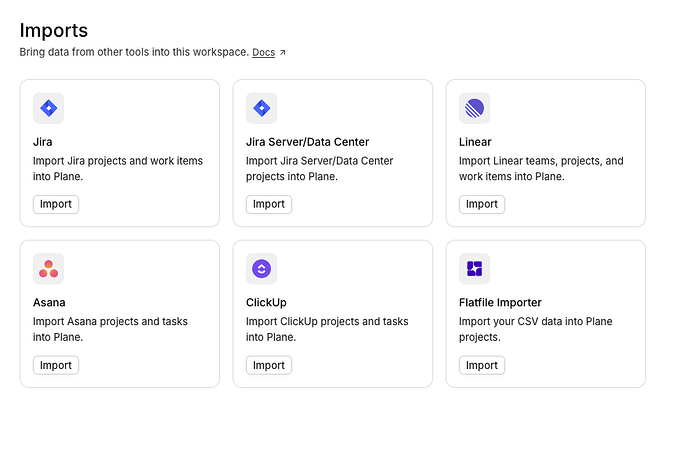
Task: Click 'Bring data from other tools' subtitle
Action: click(x=134, y=52)
